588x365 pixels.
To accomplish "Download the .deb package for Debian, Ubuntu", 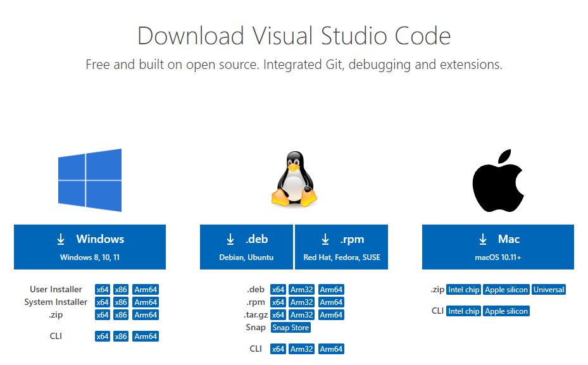I will tap(246, 247).
